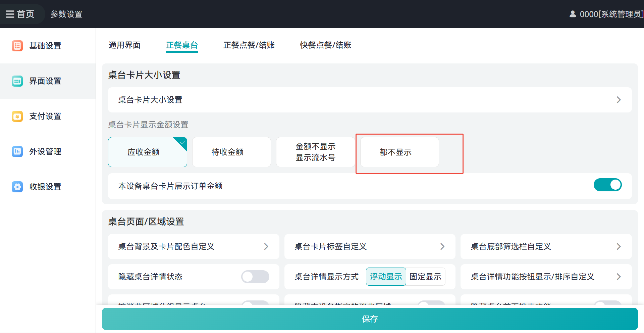Image resolution: width=644 pixels, height=333 pixels.
Task: Click the 桌台页面/区域设置 section heading
Action: click(x=146, y=222)
